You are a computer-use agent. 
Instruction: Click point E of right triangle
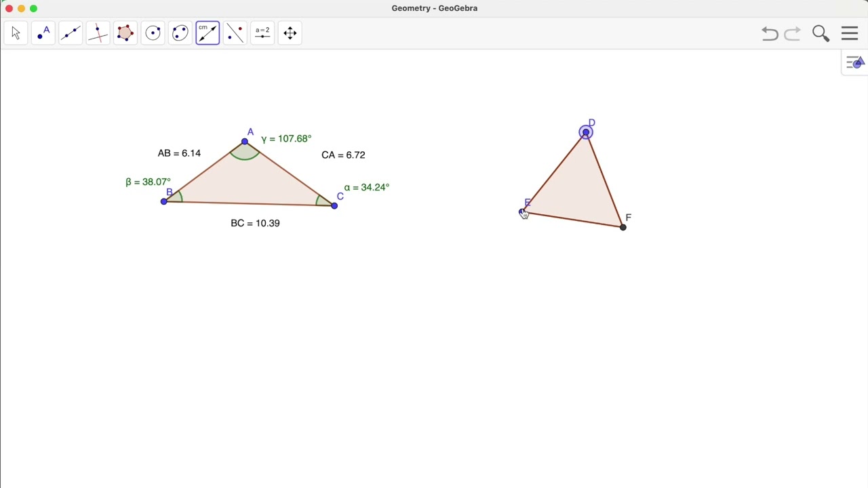pos(521,212)
